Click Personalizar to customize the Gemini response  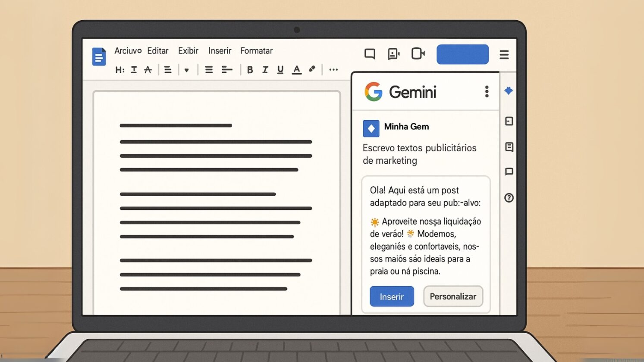click(453, 296)
